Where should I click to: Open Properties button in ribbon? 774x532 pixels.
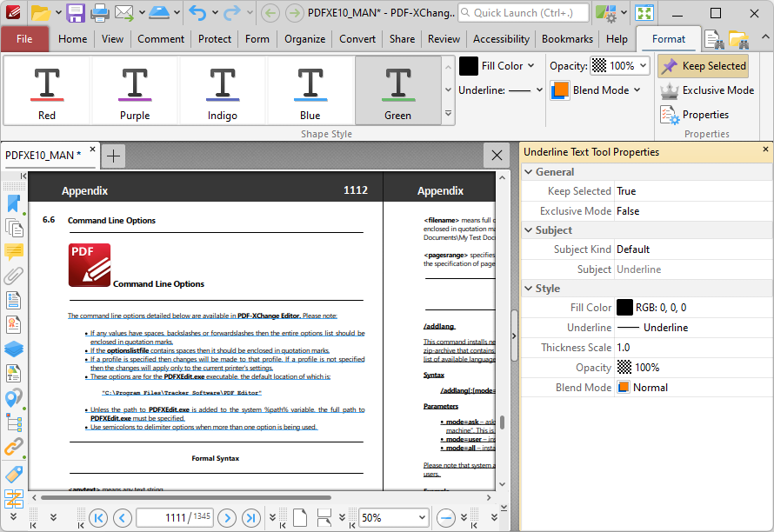(695, 115)
